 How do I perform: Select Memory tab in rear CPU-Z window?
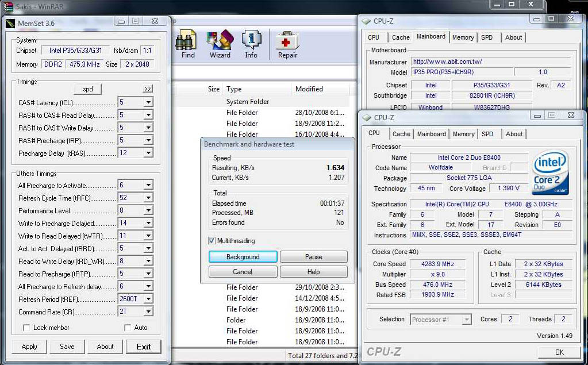[x=463, y=37]
